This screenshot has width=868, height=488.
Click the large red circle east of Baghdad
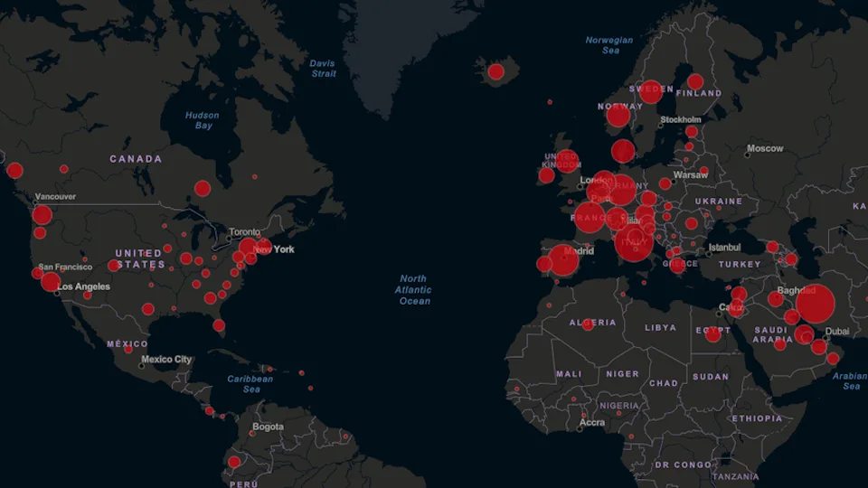[x=815, y=304]
